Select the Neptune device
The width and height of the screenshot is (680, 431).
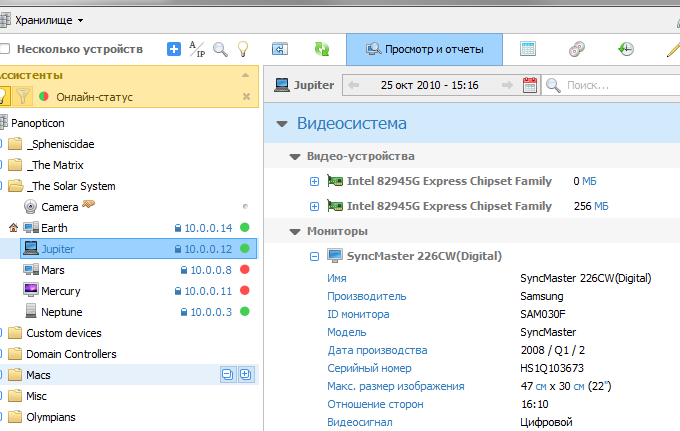click(62, 312)
